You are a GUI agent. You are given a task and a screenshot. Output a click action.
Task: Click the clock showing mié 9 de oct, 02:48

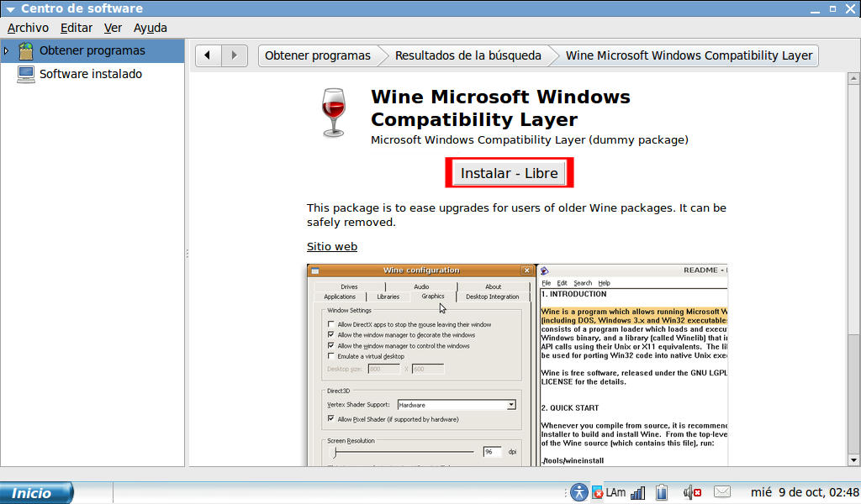[x=805, y=492]
